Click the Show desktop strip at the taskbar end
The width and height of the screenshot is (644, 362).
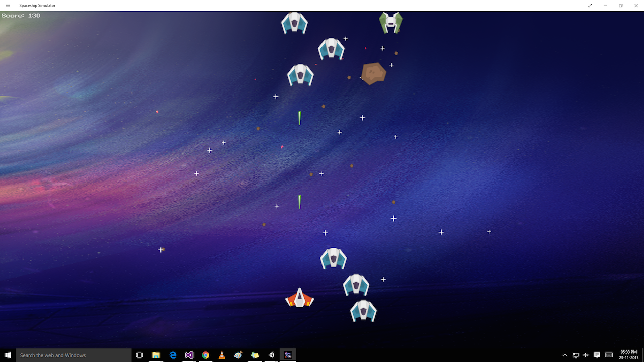(642, 355)
